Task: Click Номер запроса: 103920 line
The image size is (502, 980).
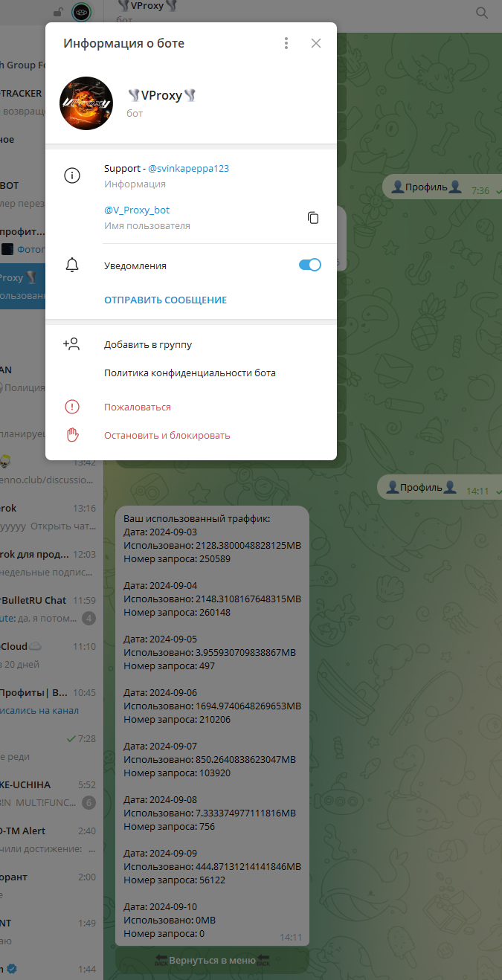Action: (176, 773)
